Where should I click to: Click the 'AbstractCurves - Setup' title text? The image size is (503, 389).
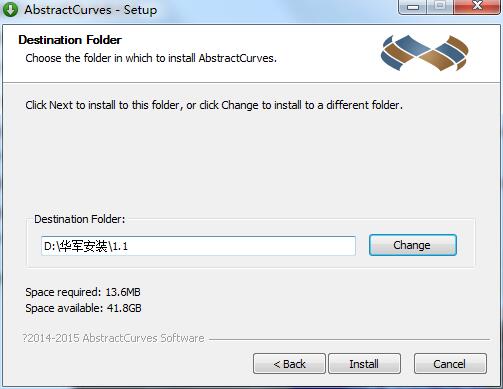click(x=91, y=10)
